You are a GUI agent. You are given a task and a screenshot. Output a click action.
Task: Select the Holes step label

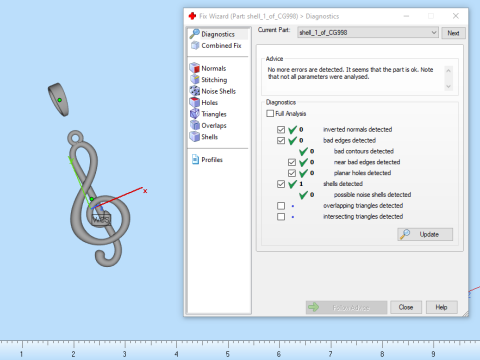210,103
